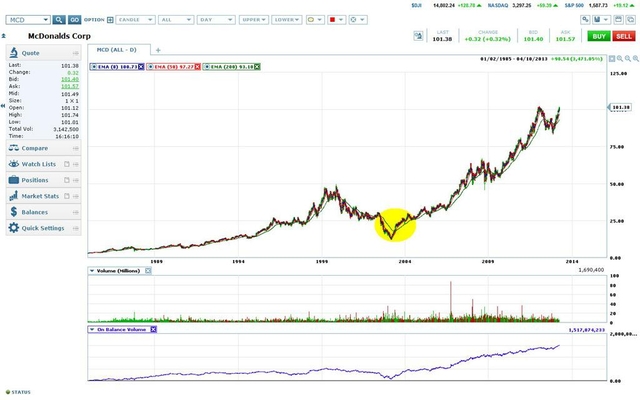The height and width of the screenshot is (400, 640).
Task: Collapse the Volume (Millions) panel arrow
Action: point(92,271)
